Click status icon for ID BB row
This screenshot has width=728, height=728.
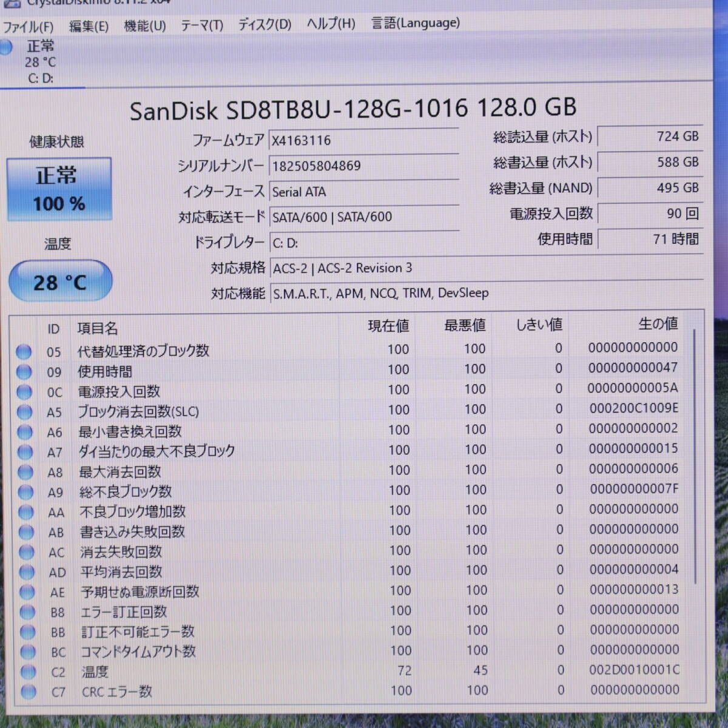pyautogui.click(x=28, y=632)
